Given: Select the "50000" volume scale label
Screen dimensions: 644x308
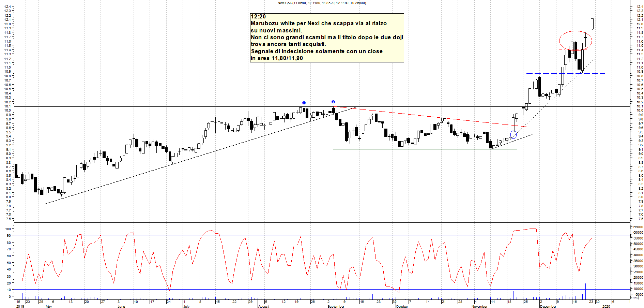Looking at the screenshot, I should coord(638,244).
